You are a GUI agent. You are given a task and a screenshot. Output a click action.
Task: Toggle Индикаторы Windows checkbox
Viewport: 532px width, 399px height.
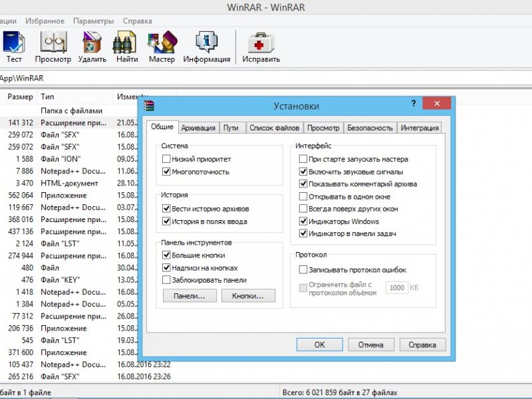click(303, 221)
